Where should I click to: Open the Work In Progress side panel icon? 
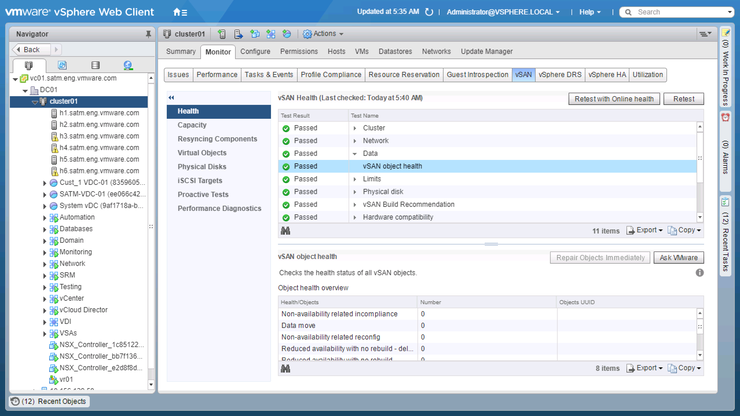tap(725, 33)
